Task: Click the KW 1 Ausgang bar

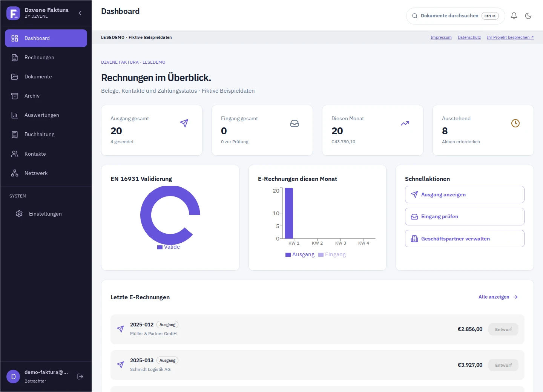Action: [289, 213]
